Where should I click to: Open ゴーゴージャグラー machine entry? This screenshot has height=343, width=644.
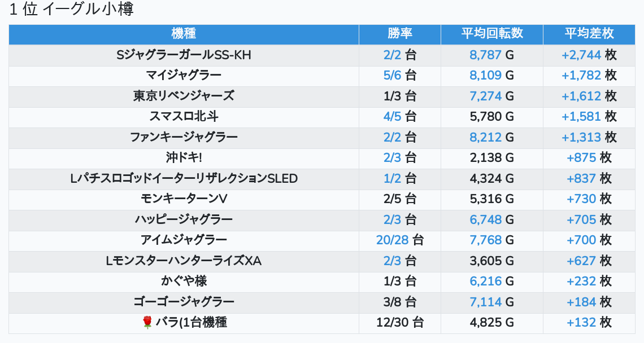184,302
